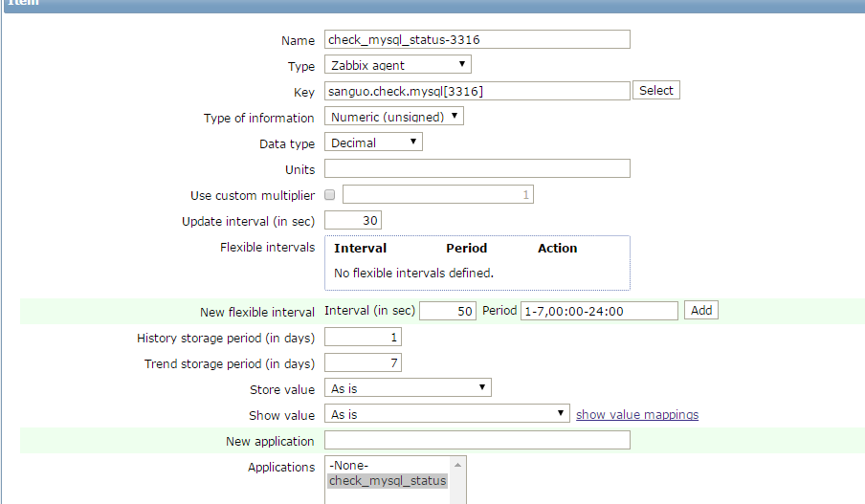The width and height of the screenshot is (865, 504).
Task: Click the Applications list scroll up arrow
Action: coord(458,465)
